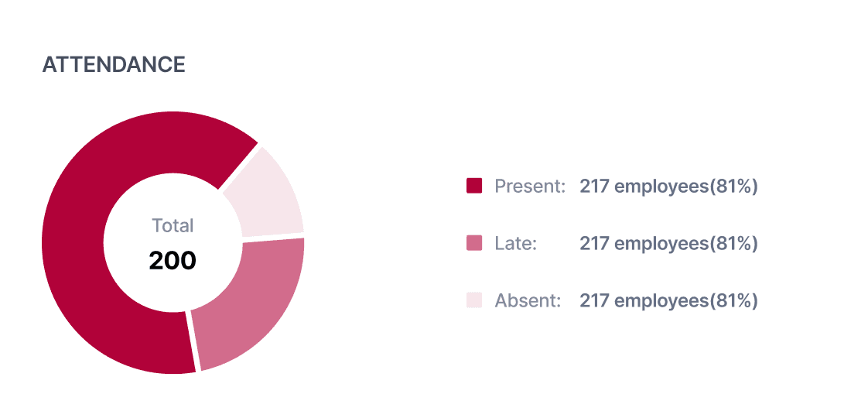Select the Absent legend label
This screenshot has width=868, height=418.
pyautogui.click(x=528, y=301)
